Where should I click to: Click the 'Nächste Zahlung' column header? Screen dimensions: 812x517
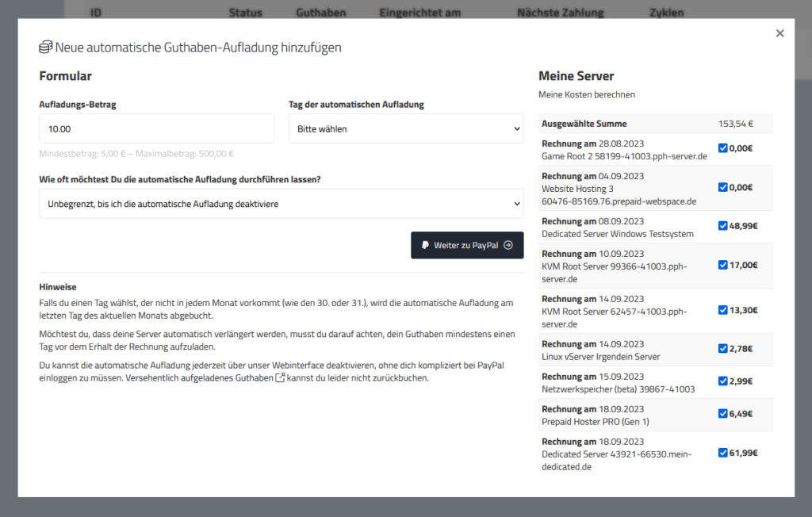[561, 13]
